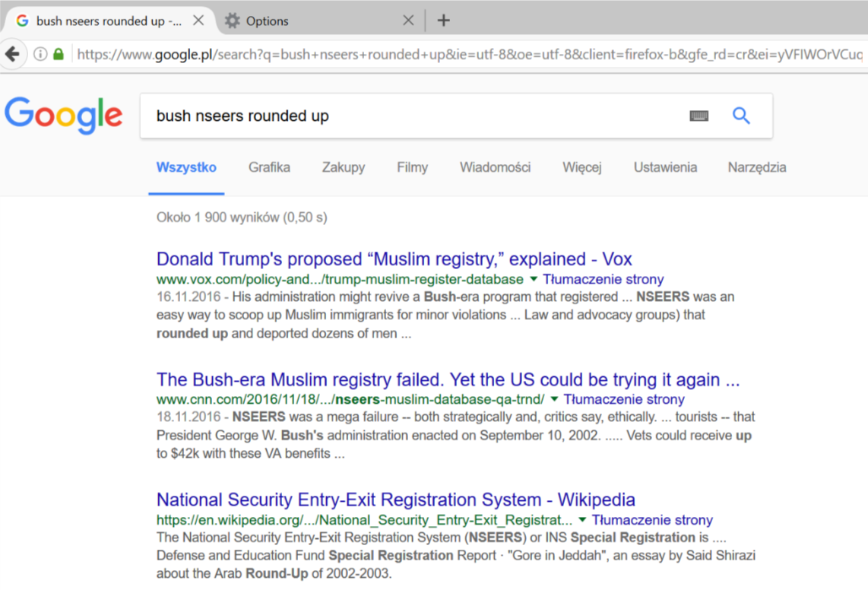Switch to Grafika image results
The height and width of the screenshot is (590, 868).
269,167
